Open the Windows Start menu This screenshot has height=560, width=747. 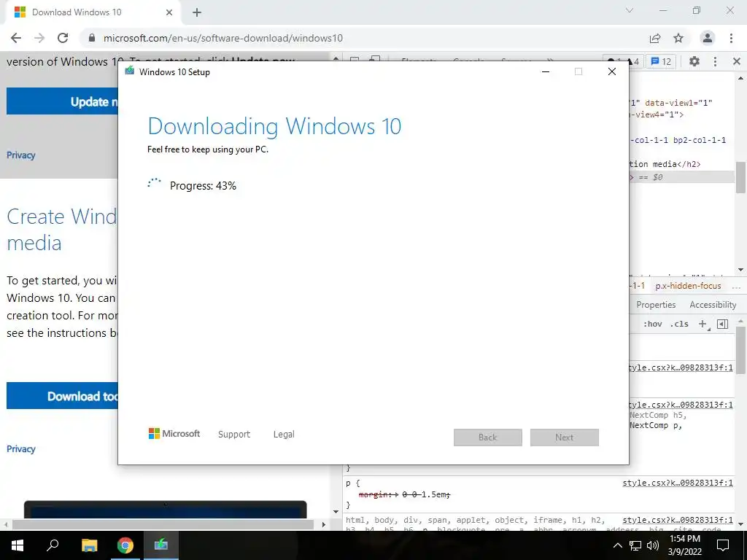click(18, 545)
